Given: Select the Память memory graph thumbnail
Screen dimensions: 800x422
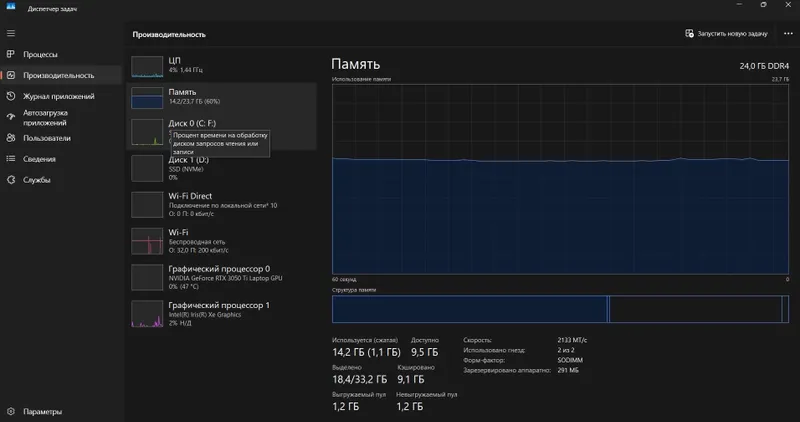Looking at the screenshot, I should pos(147,98).
